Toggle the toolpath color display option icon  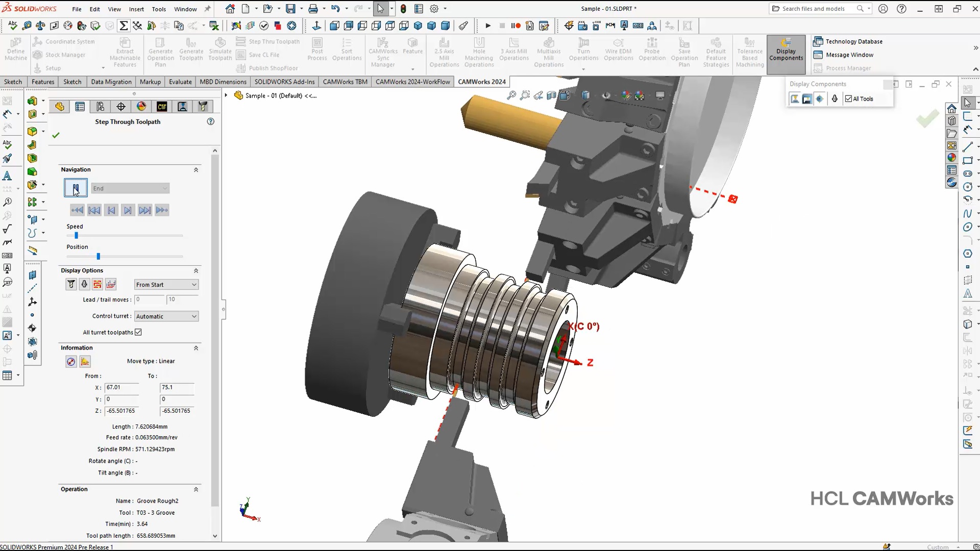pos(97,284)
